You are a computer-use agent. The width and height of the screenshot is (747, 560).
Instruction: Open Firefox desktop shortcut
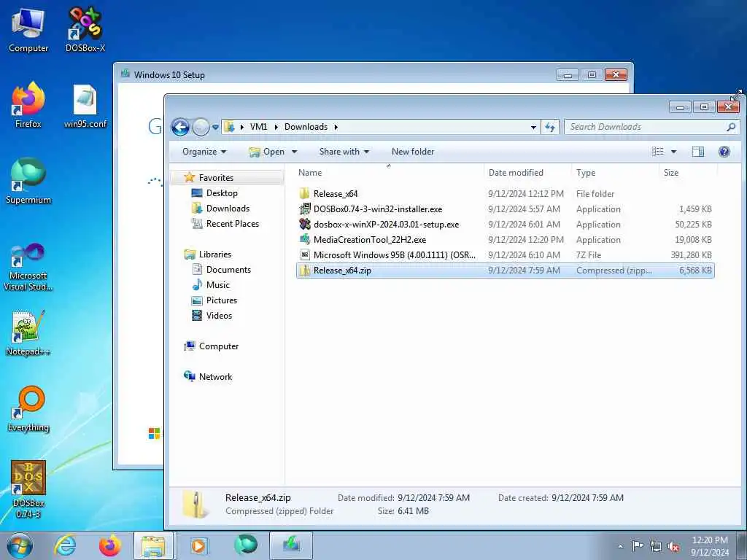click(x=28, y=106)
